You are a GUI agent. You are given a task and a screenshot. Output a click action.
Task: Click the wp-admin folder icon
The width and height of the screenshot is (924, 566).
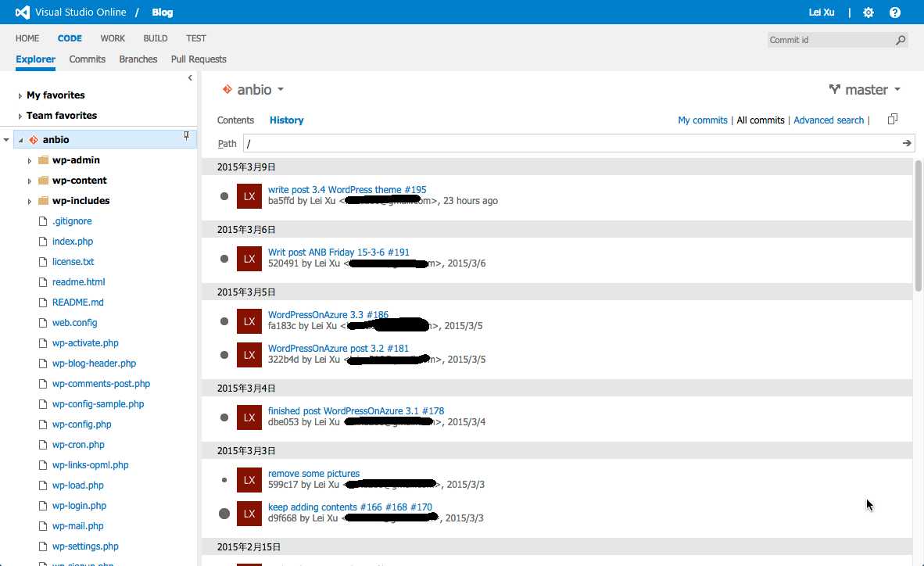pyautogui.click(x=43, y=159)
